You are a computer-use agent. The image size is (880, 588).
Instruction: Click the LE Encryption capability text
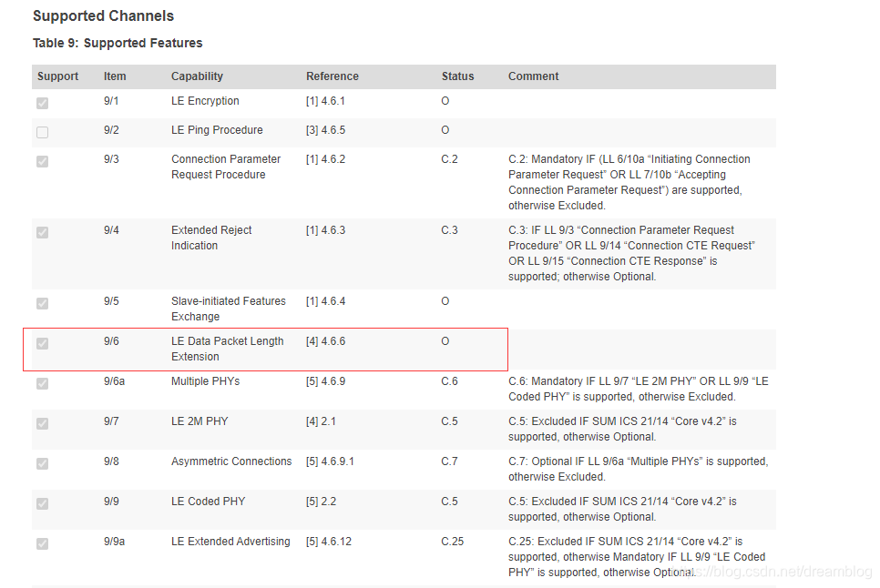205,101
